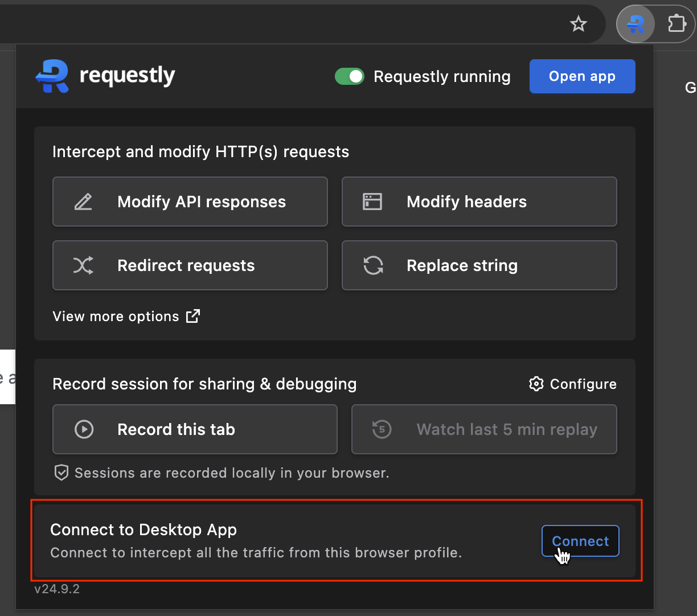Click the Connect button for Desktop App

580,541
